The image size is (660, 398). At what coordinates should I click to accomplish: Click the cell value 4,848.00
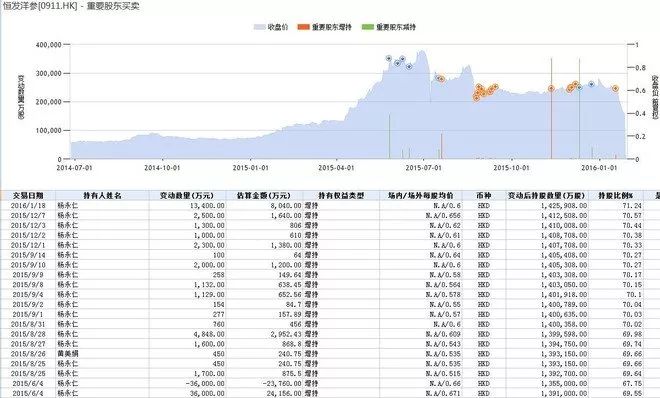210,334
